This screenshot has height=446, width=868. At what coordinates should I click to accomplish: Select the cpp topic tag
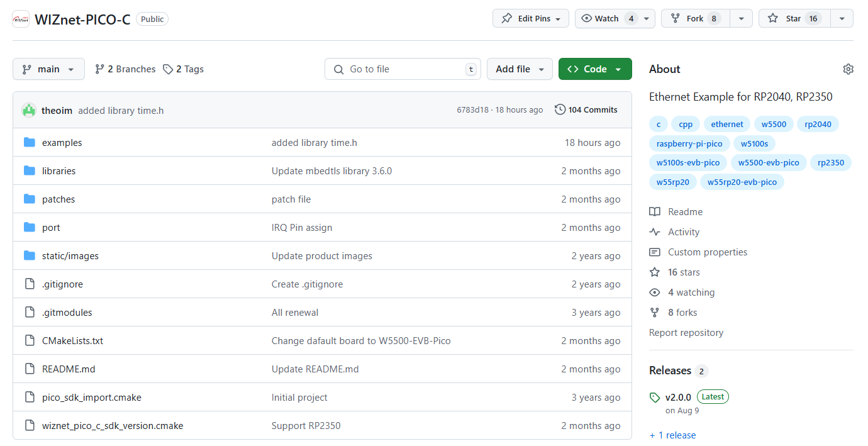[686, 125]
